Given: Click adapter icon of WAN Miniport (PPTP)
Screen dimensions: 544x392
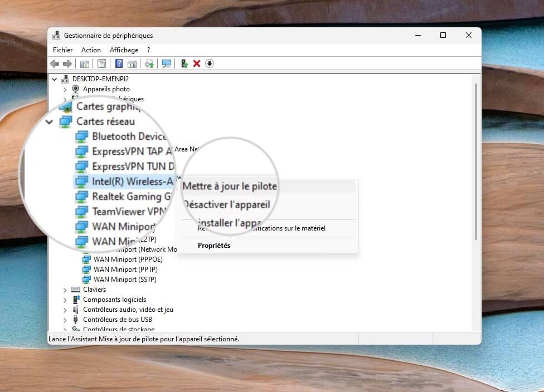Looking at the screenshot, I should click(86, 269).
